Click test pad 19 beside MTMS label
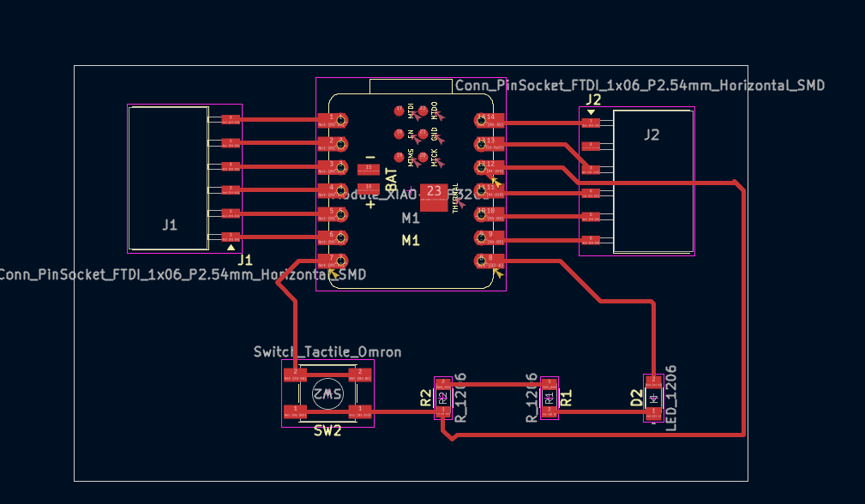Viewport: 865px width, 504px height. pyautogui.click(x=399, y=157)
